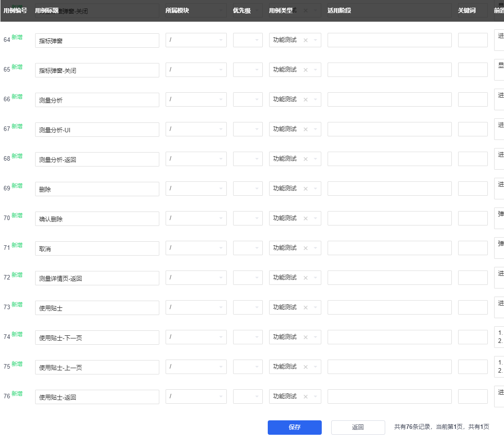504x446 pixels.
Task: Clear 功能测试 type in row 67
Action: coord(306,129)
